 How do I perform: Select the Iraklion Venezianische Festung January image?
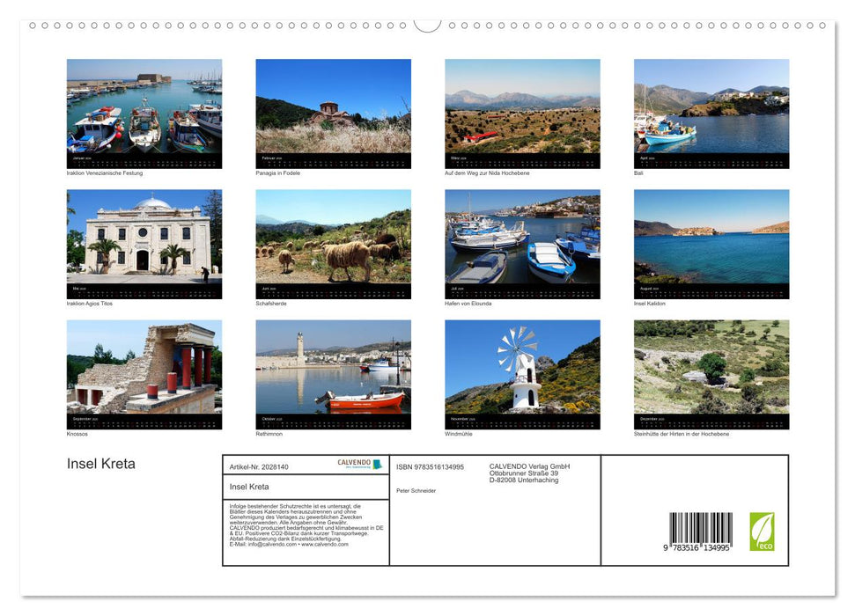[x=144, y=112]
